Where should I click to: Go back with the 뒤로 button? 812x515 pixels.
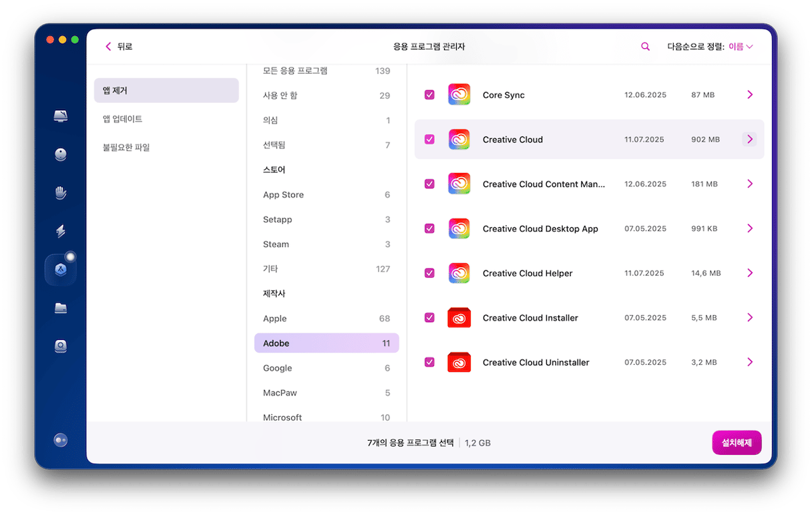tap(119, 47)
